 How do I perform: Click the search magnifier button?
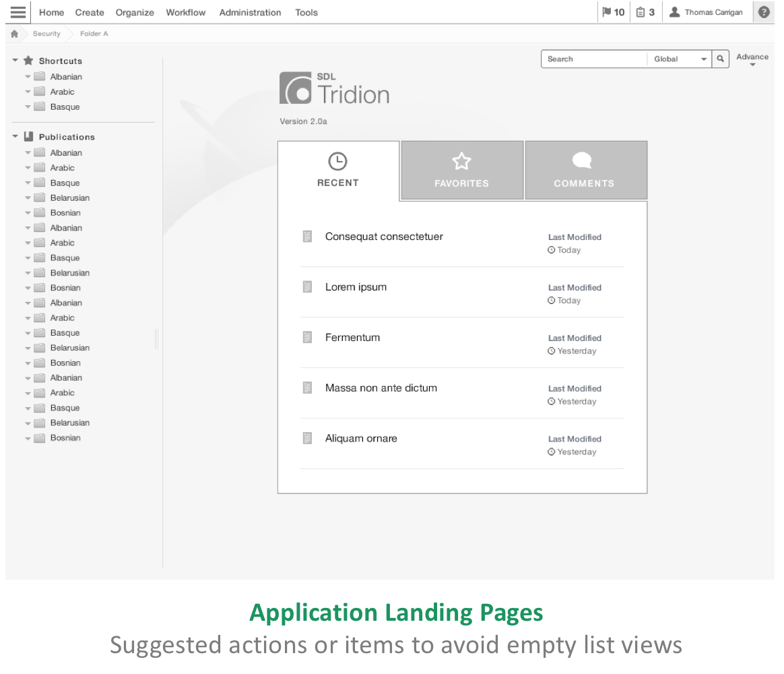(x=720, y=59)
